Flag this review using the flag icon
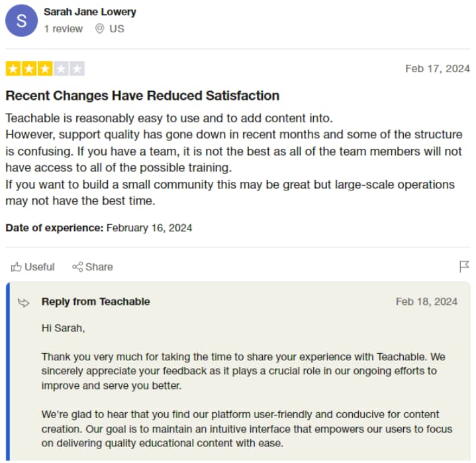This screenshot has height=463, width=476. pyautogui.click(x=464, y=267)
